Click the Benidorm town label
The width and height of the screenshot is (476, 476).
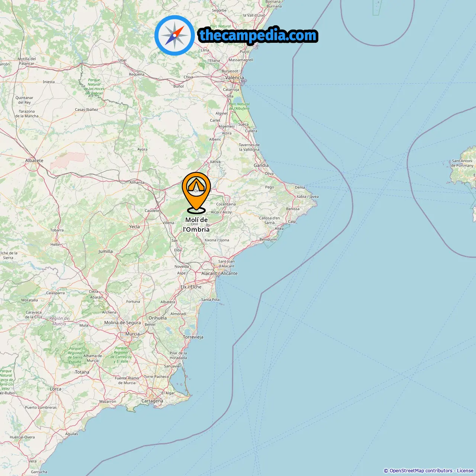[x=268, y=239]
